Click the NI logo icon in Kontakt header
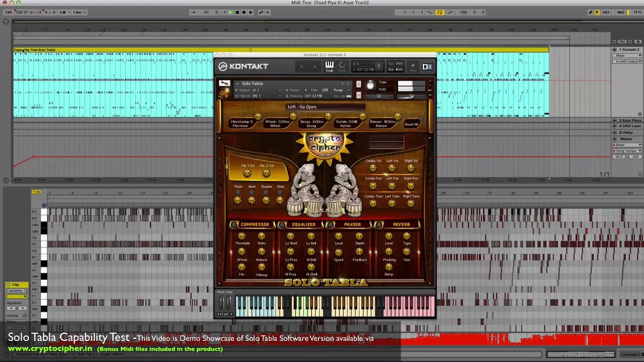Image resolution: width=644 pixels, height=362 pixels. coord(428,66)
